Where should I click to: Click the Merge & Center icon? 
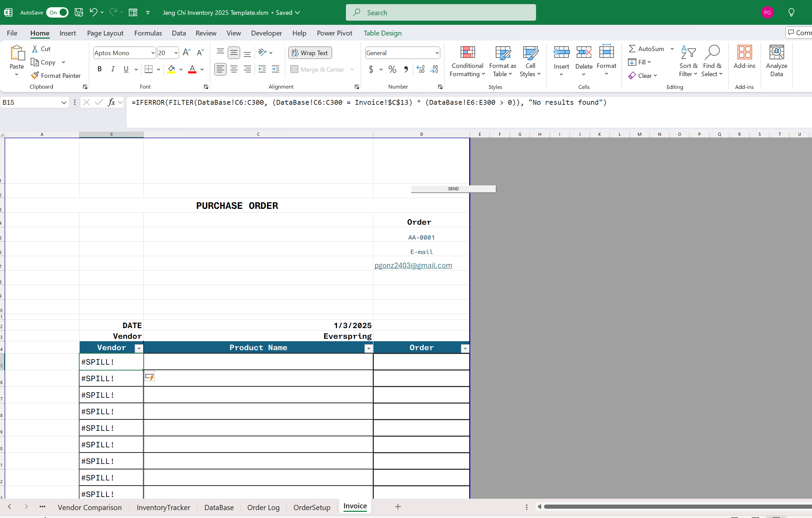click(295, 69)
